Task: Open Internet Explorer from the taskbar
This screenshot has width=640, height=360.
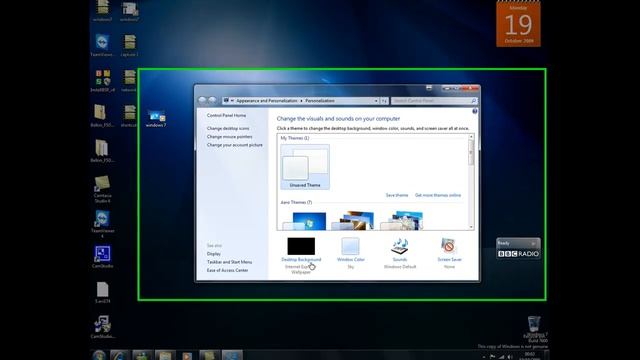Action: tap(119, 355)
